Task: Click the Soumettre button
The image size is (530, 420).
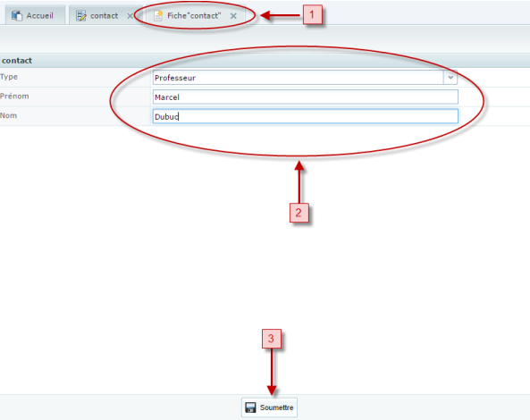Action: tap(269, 407)
